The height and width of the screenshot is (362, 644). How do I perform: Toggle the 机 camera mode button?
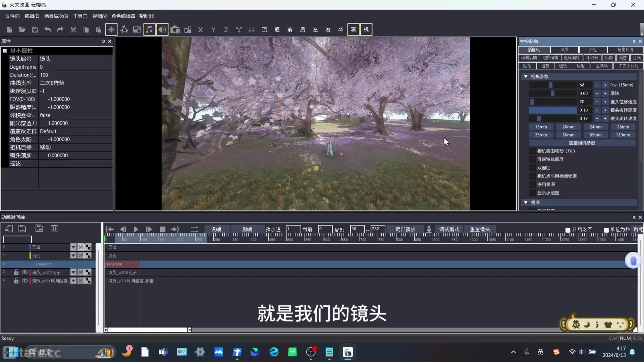366,29
